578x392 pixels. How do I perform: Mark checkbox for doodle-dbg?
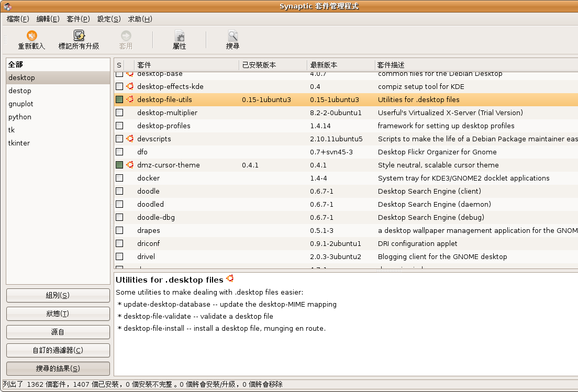[x=119, y=217]
